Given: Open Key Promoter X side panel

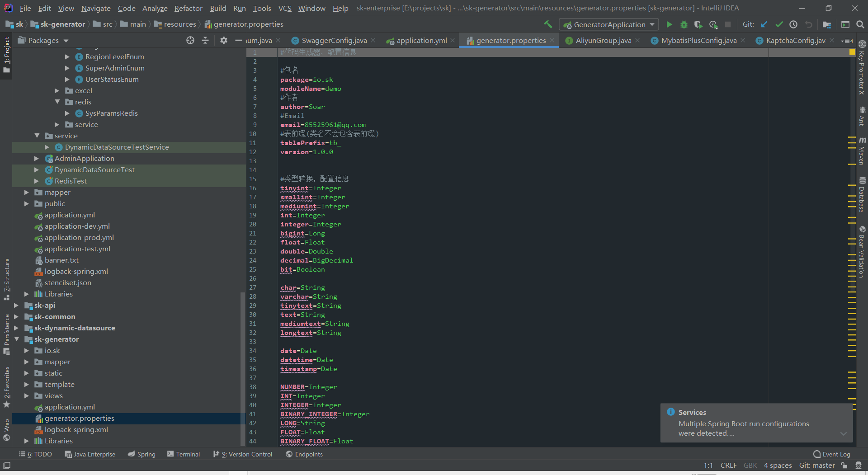Looking at the screenshot, I should [862, 68].
